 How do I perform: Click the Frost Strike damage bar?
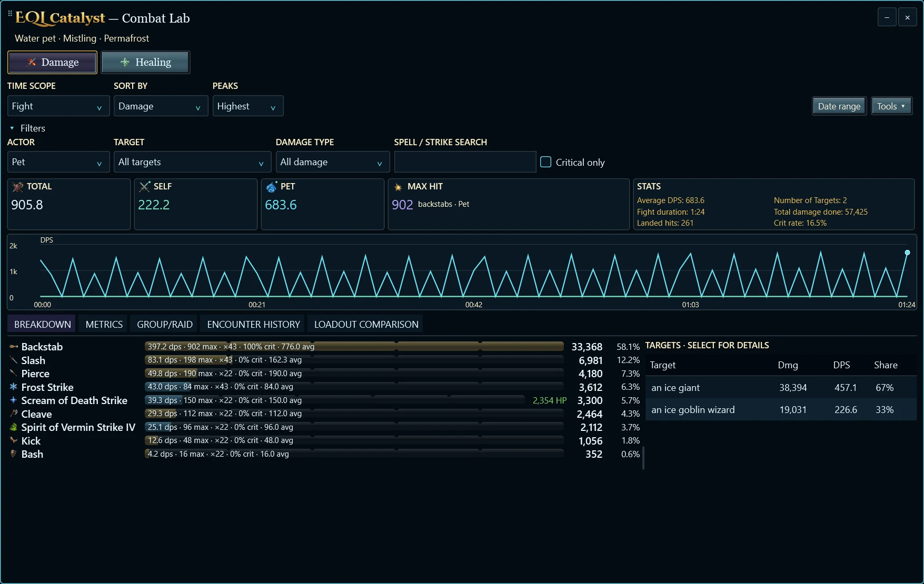pos(354,387)
